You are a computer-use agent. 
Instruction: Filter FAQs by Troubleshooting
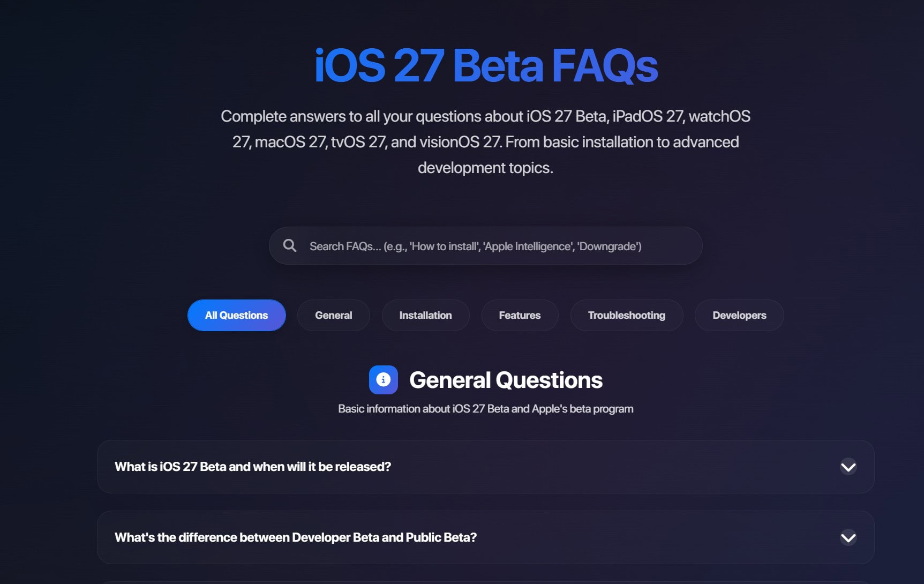pos(626,316)
